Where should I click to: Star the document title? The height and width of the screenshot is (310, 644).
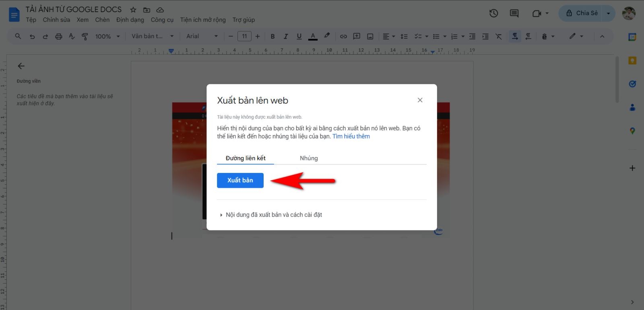click(x=133, y=10)
